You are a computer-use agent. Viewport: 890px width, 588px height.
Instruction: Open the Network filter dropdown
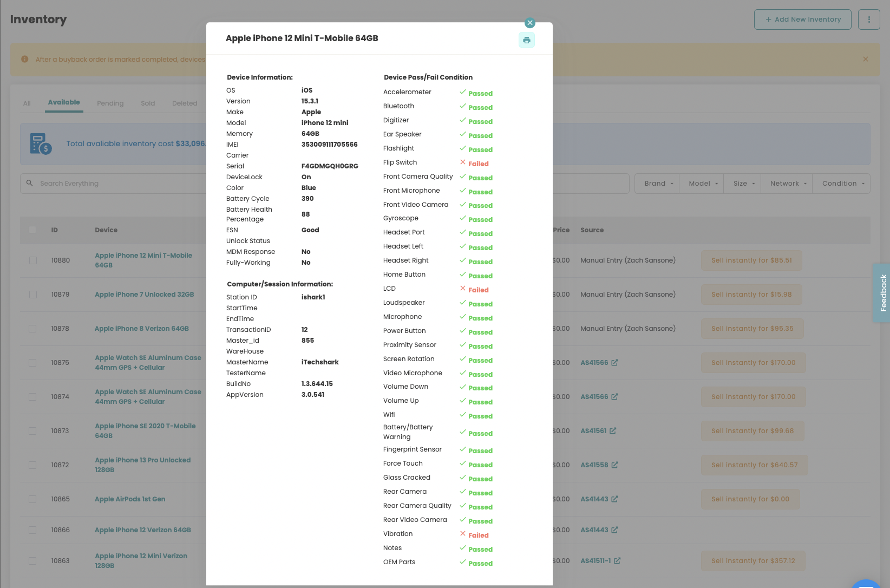788,184
